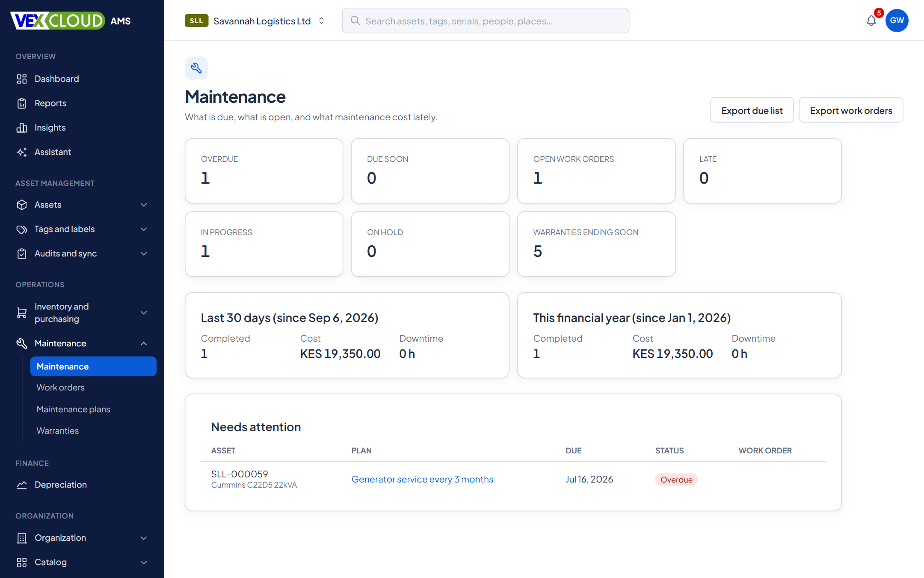
Task: Open the Warranties submenu item
Action: [x=93, y=431]
